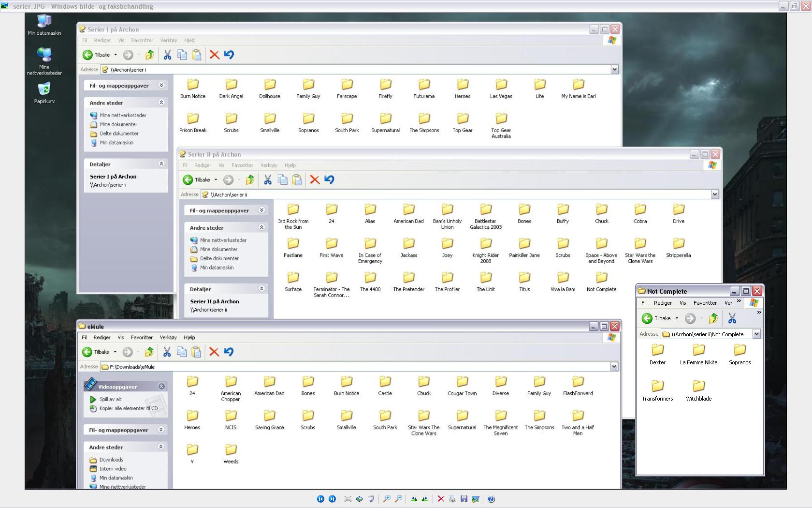This screenshot has height=508, width=812.
Task: Open address dropdown in eMule window
Action: tap(614, 366)
